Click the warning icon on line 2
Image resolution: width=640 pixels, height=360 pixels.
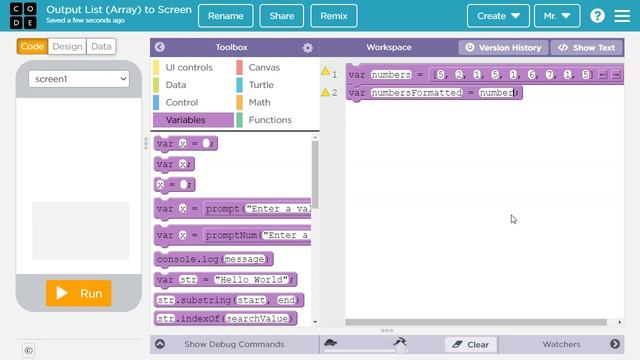(325, 92)
